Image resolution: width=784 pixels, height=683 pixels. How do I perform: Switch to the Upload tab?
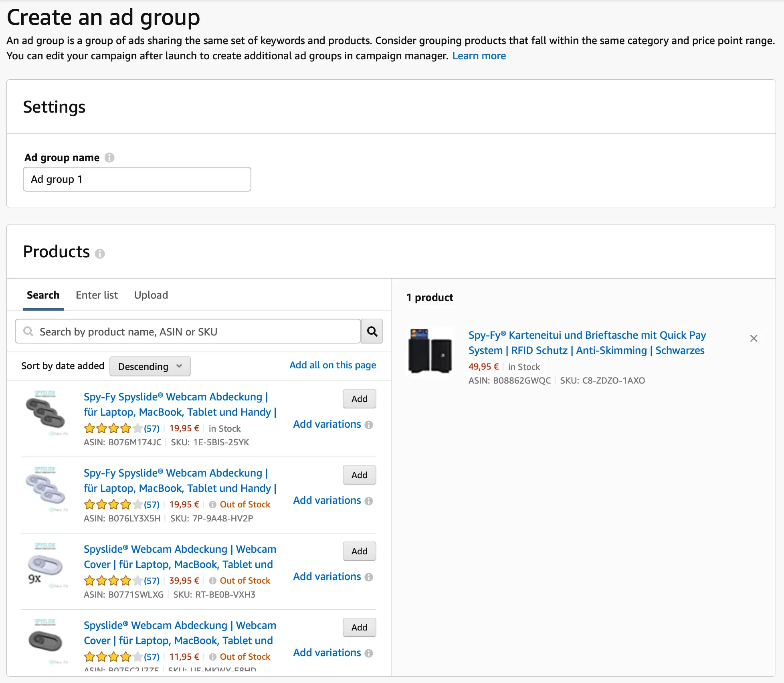151,295
